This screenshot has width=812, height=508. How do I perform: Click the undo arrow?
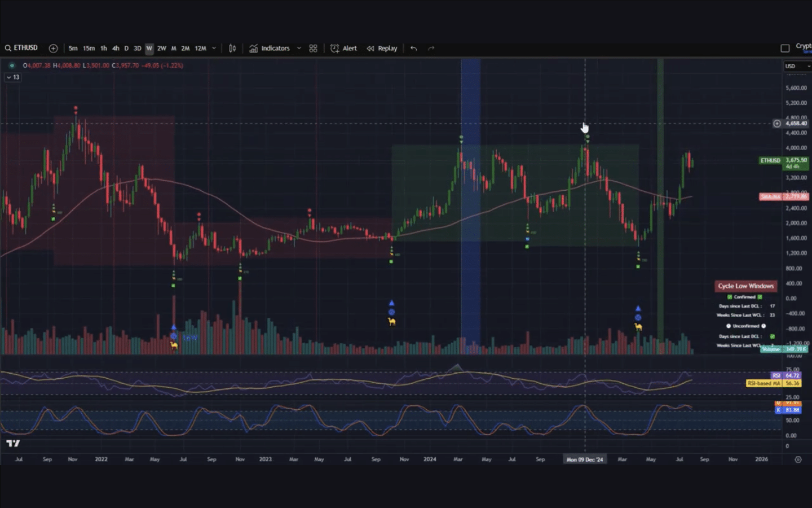[414, 49]
